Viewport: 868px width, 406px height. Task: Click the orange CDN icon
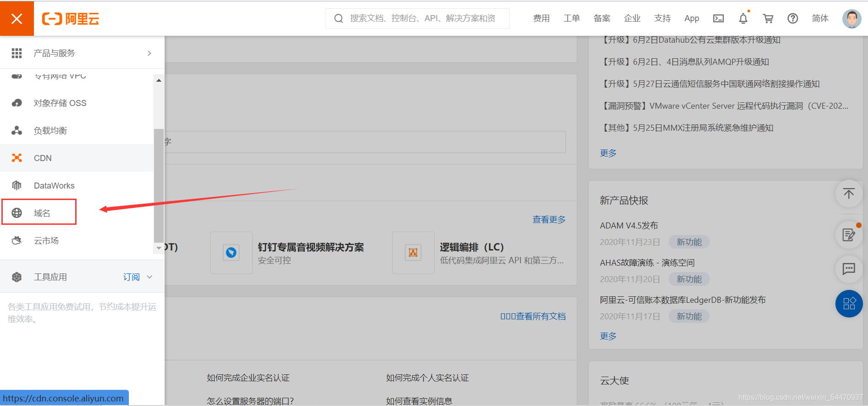click(17, 158)
